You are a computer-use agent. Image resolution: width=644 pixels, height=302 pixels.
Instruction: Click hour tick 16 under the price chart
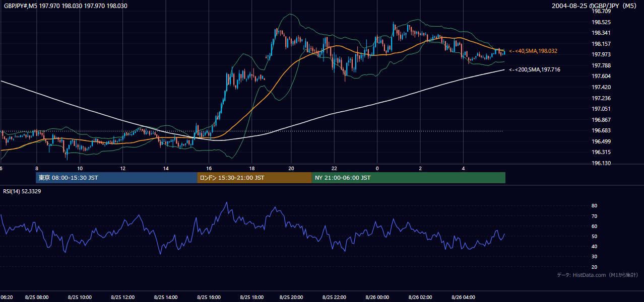[x=209, y=168]
